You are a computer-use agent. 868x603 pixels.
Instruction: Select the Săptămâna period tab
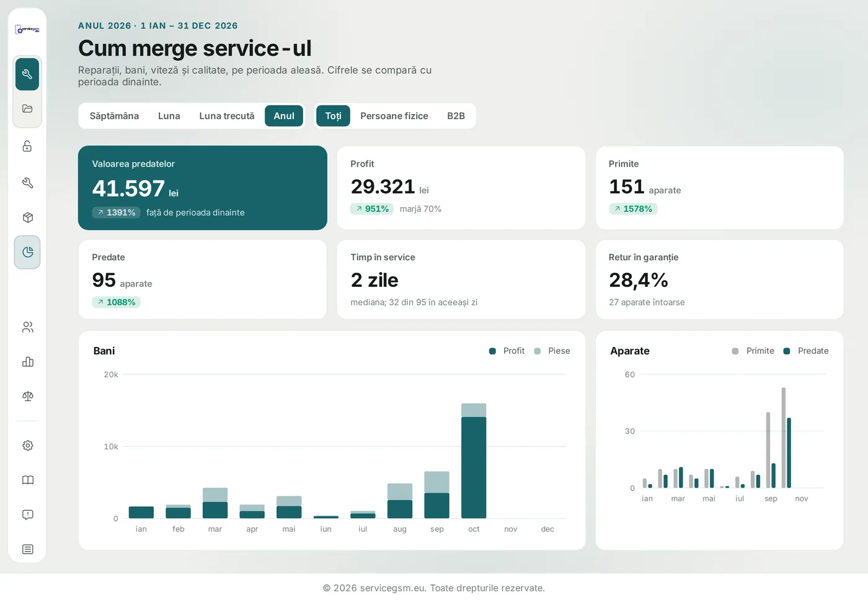coord(114,116)
